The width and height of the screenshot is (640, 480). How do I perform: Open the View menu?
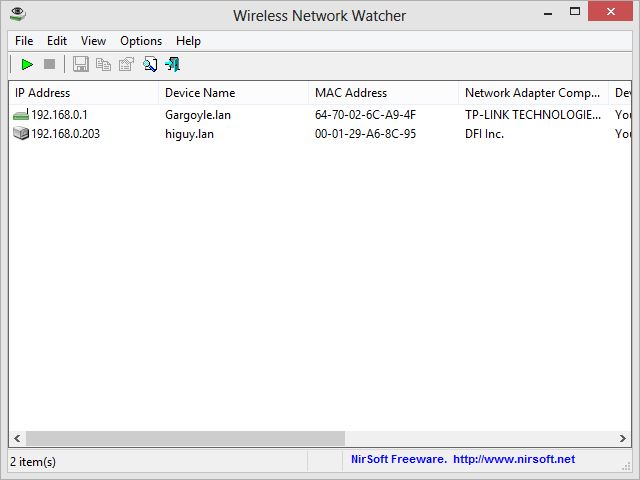[93, 41]
